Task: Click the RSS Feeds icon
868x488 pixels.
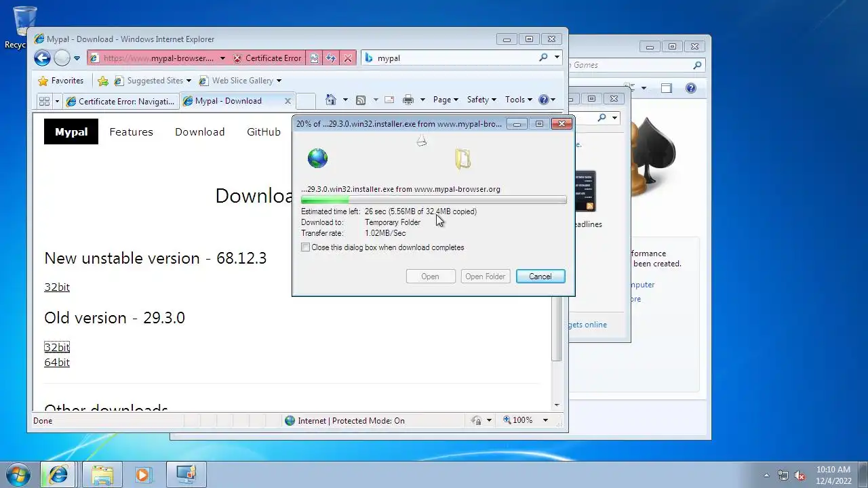Action: point(361,100)
